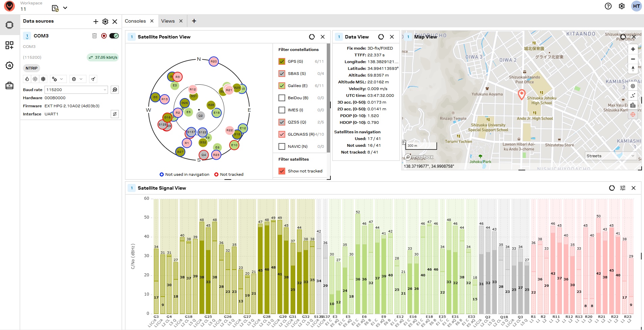Open the Views panel icon in left sidebar
The image size is (644, 330).
[x=9, y=45]
